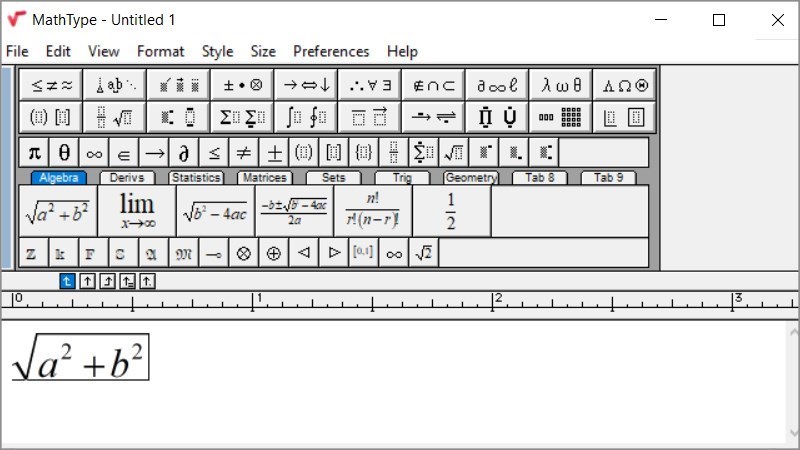This screenshot has width=800, height=450.
Task: Open the Size menu
Action: [263, 52]
